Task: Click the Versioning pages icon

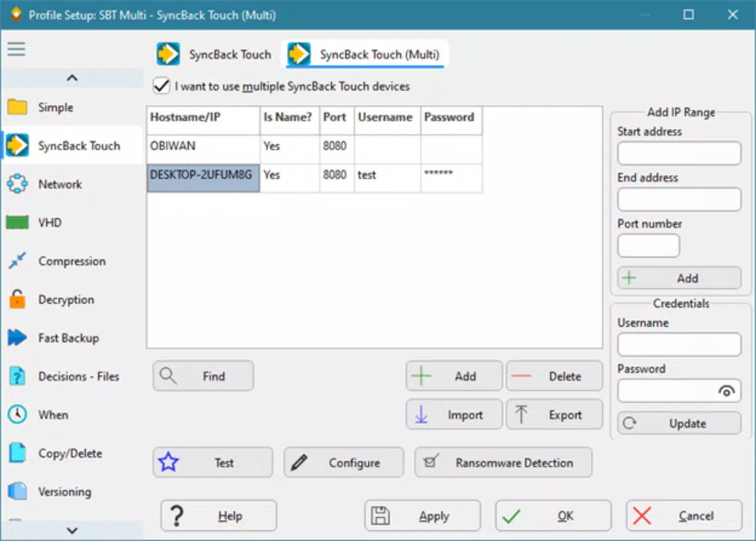Action: (18, 492)
